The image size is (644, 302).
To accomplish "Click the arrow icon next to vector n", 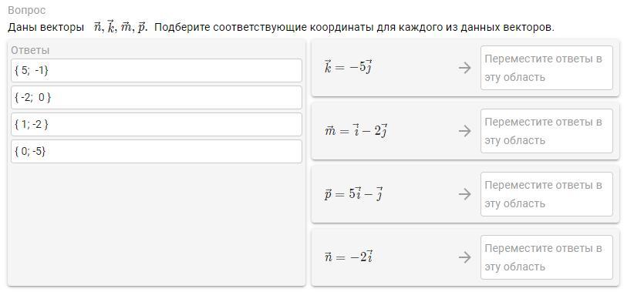I will (x=464, y=257).
